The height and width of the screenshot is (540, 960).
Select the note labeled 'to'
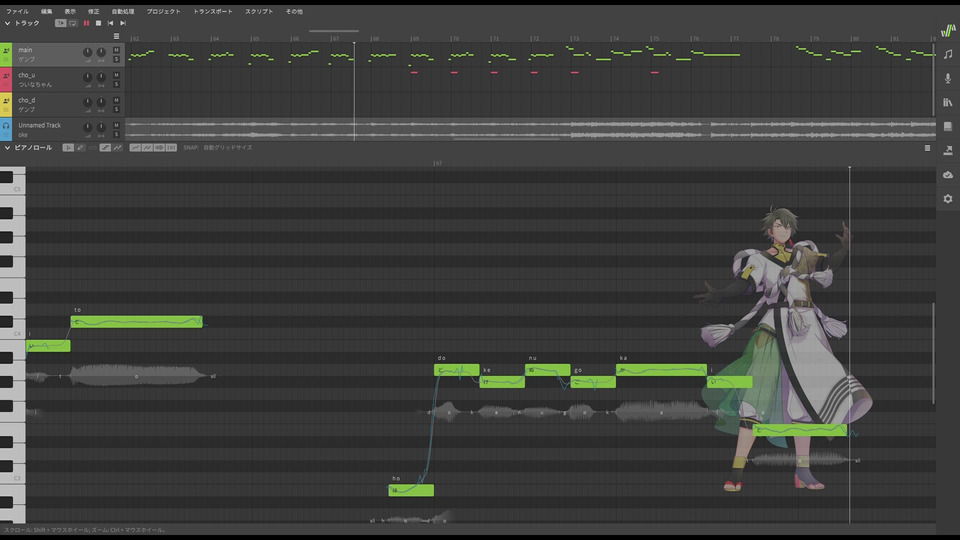coord(136,321)
